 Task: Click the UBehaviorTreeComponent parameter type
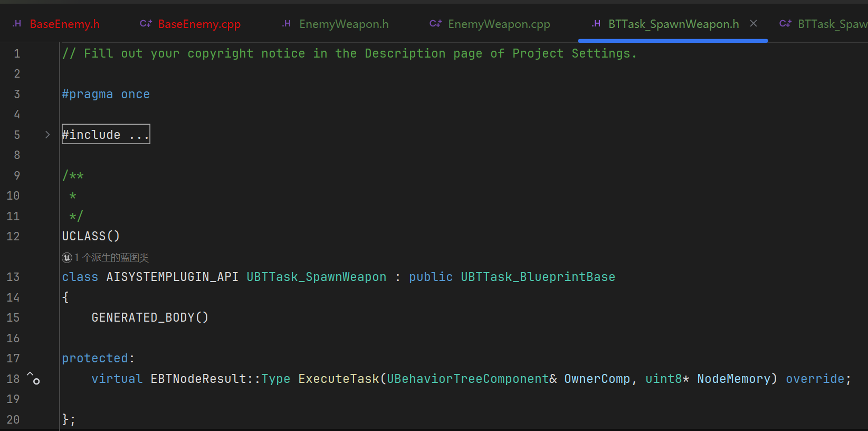coord(468,379)
